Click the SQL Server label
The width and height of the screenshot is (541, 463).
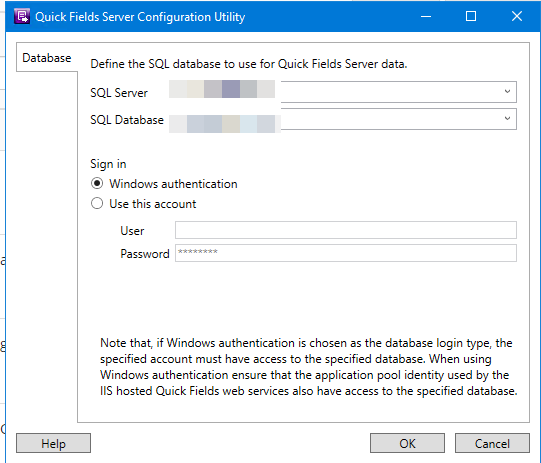pos(119,93)
